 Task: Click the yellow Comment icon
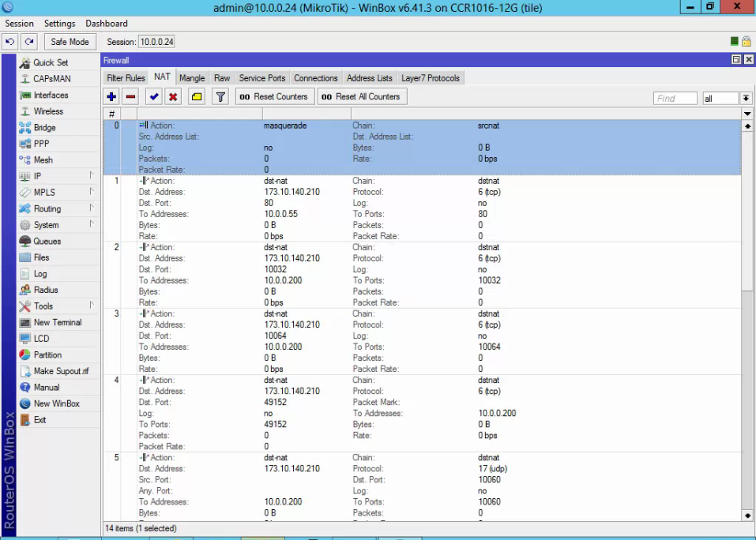pos(197,96)
